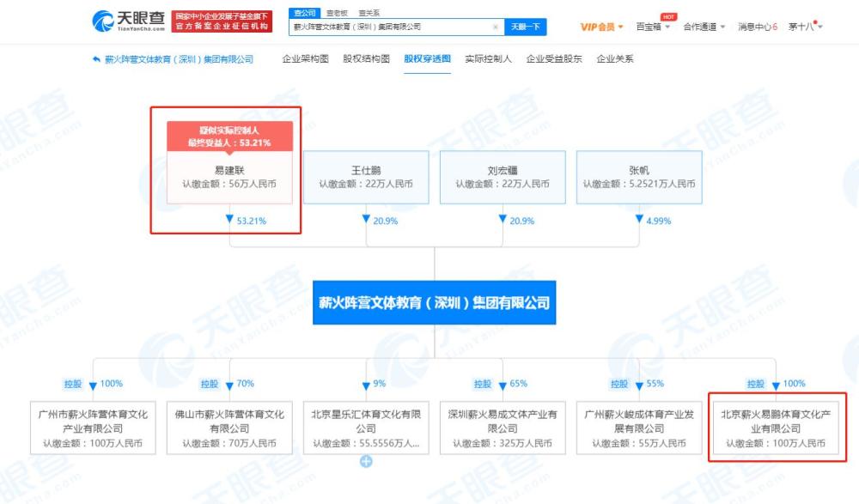Click the central 薪火阵营文体教育 company node
This screenshot has height=504, width=859.
[x=435, y=302]
